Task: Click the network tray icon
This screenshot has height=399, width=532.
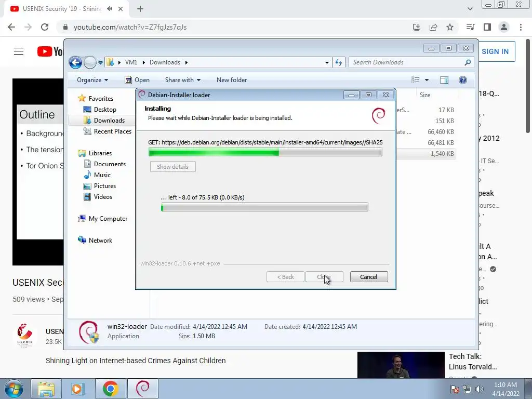Action: click(x=467, y=389)
